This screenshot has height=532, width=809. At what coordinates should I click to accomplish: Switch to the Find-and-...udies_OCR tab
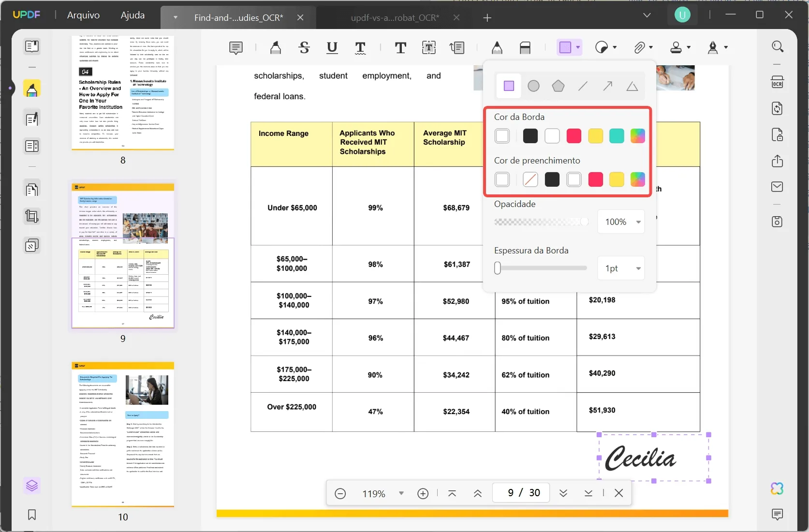pos(238,18)
